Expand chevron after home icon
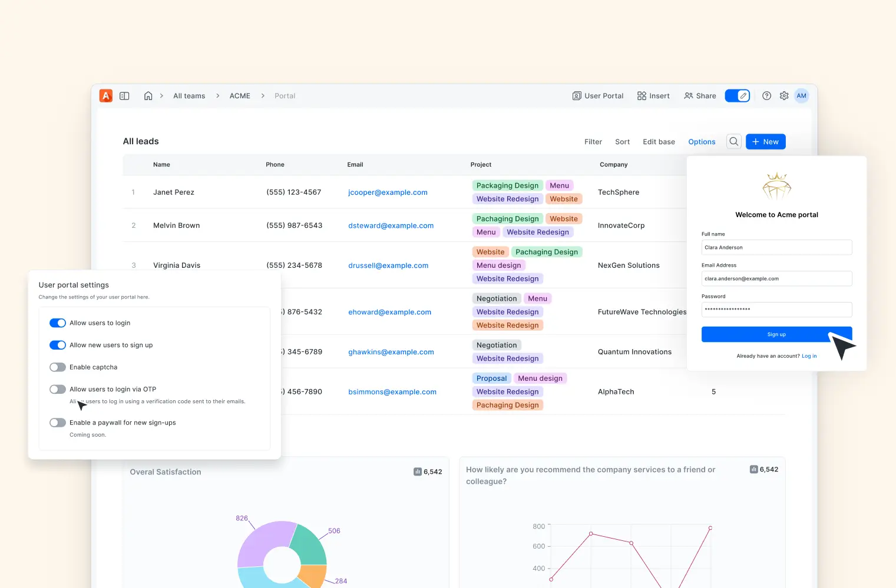This screenshot has height=588, width=896. 161,96
